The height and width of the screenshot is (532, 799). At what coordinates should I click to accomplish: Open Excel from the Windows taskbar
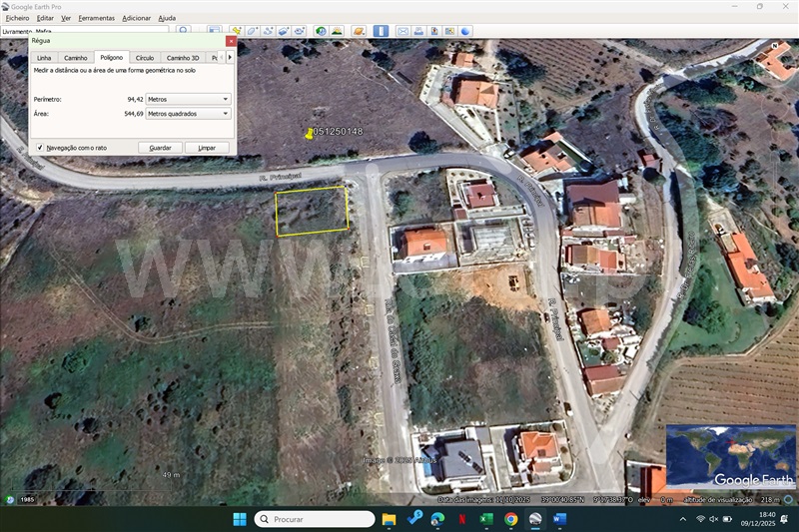click(486, 519)
